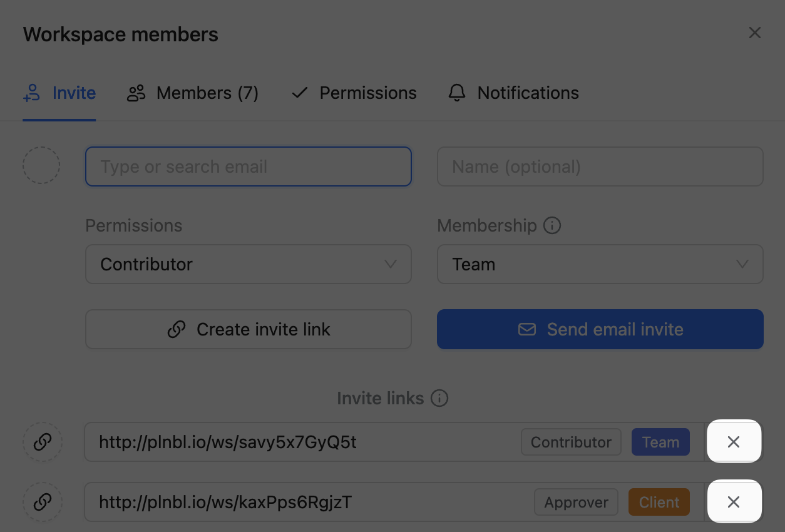Viewport: 785px width, 532px height.
Task: Click the Team badge on first link
Action: (x=660, y=442)
